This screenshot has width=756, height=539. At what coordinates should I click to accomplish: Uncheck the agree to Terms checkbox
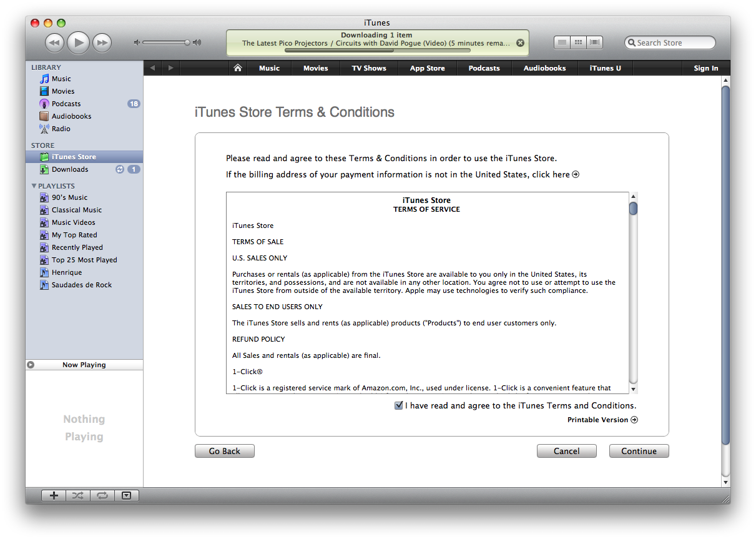tap(398, 405)
